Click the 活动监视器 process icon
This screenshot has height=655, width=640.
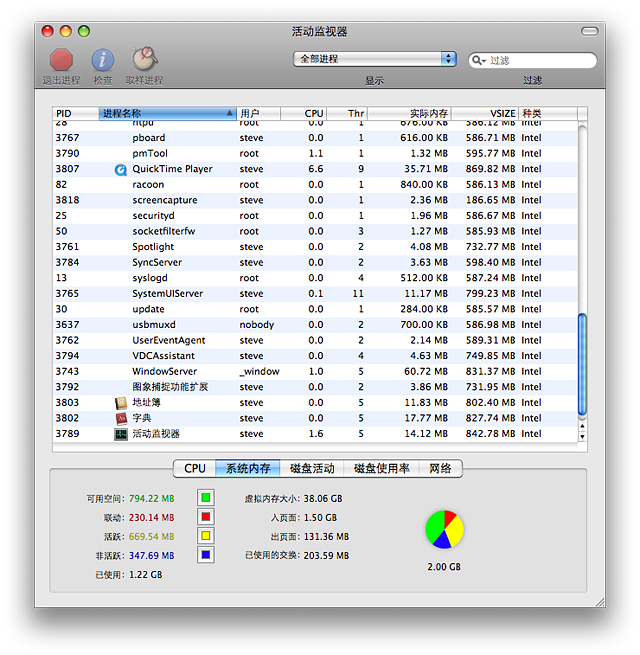click(x=121, y=434)
